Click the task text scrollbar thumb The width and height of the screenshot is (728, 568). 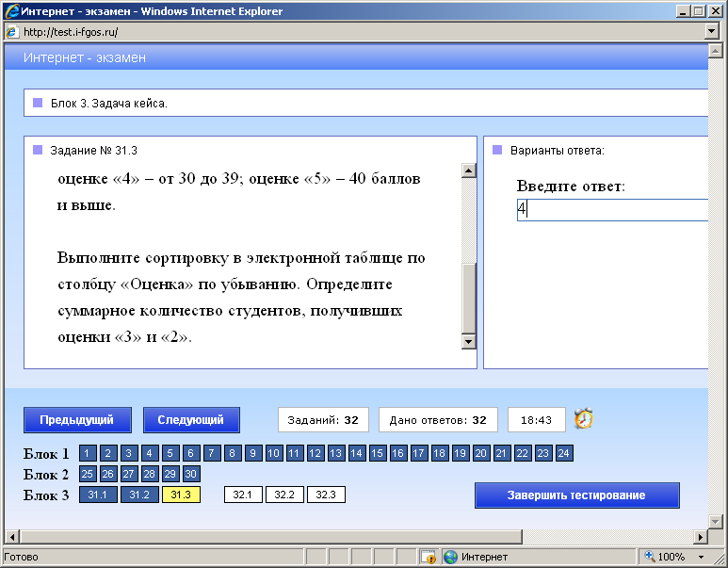469,299
